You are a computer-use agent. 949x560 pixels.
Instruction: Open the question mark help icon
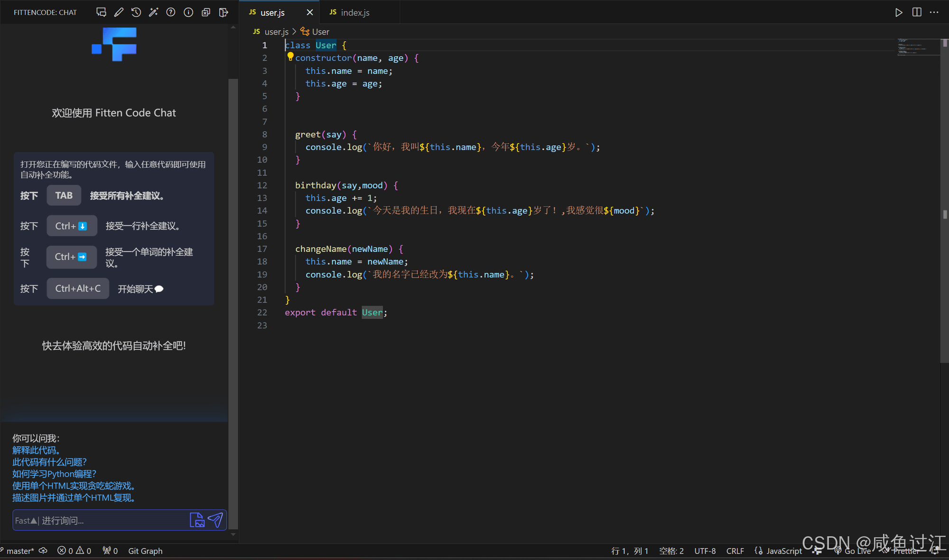[171, 12]
